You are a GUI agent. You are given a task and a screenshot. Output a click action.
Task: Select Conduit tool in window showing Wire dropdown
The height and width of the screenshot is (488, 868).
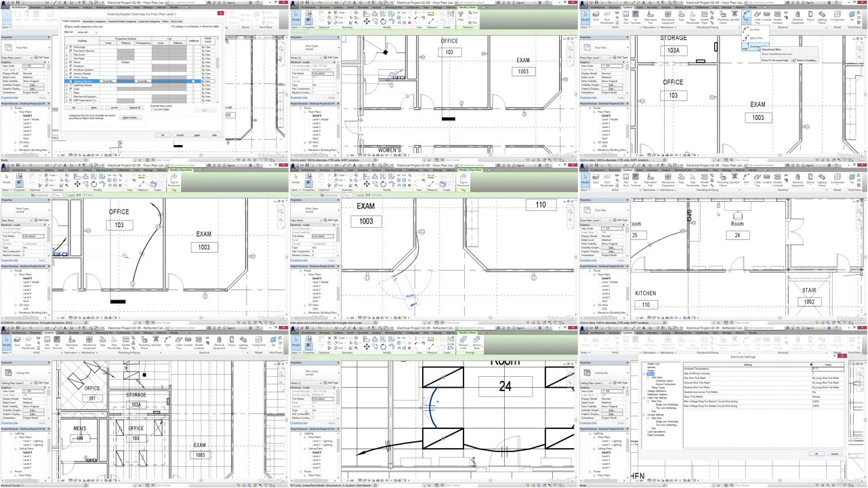(766, 16)
